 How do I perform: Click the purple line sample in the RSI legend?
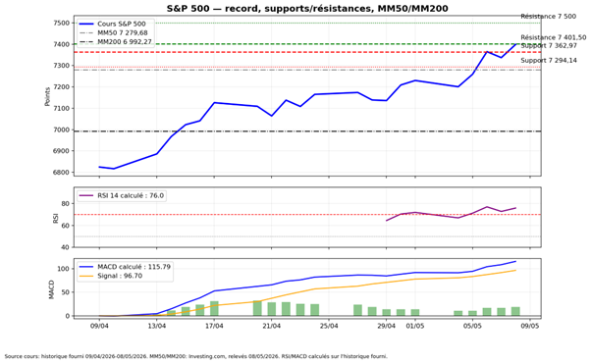click(86, 195)
